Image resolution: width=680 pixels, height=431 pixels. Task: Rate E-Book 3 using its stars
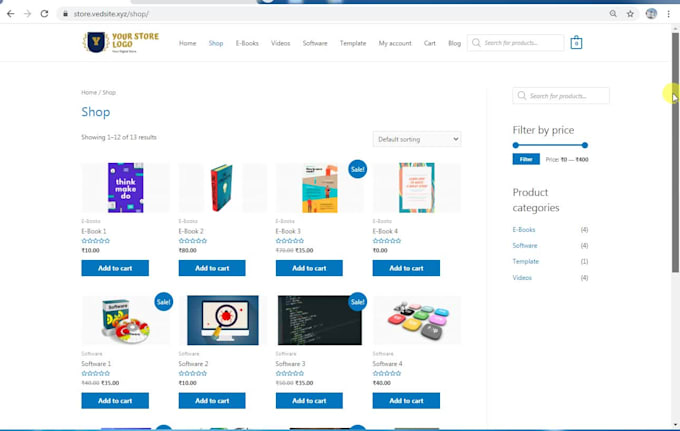point(290,241)
